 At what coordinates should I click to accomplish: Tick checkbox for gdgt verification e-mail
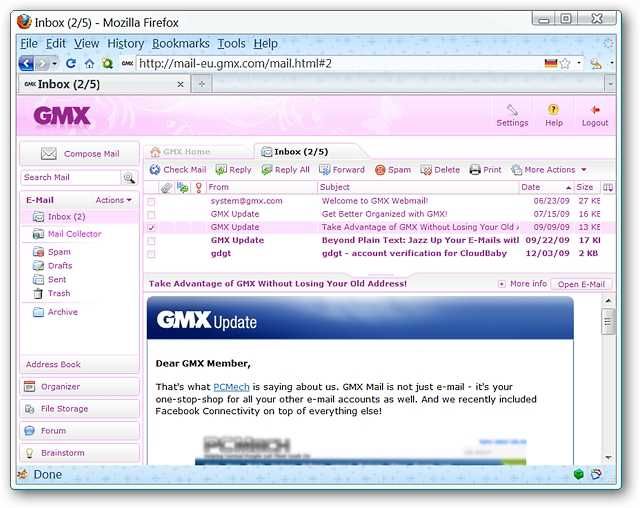tap(151, 254)
